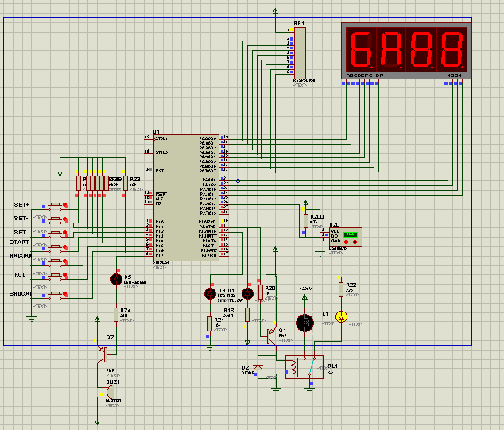Toggle the red latch dot on HAIXIAN switch
The image size is (504, 430).
pos(65,261)
